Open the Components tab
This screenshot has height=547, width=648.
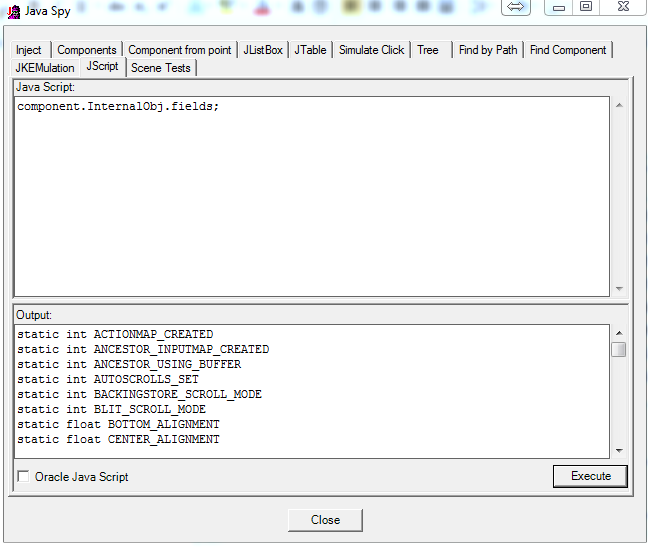(x=87, y=50)
